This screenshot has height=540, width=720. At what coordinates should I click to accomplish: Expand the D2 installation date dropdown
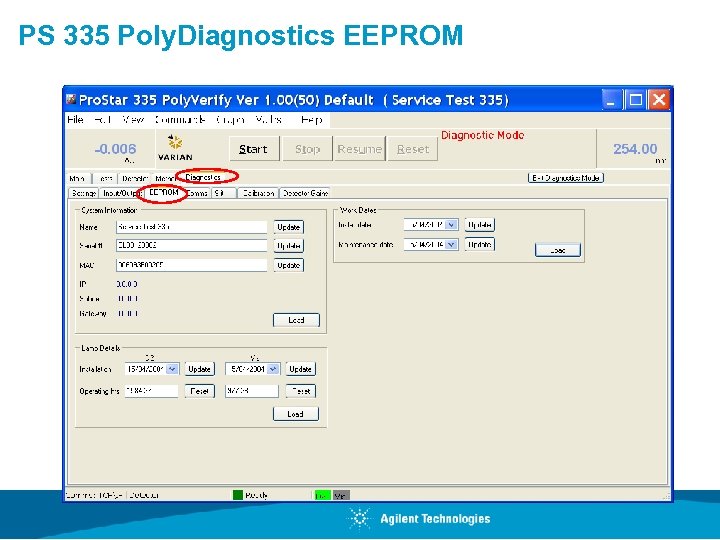pyautogui.click(x=172, y=369)
